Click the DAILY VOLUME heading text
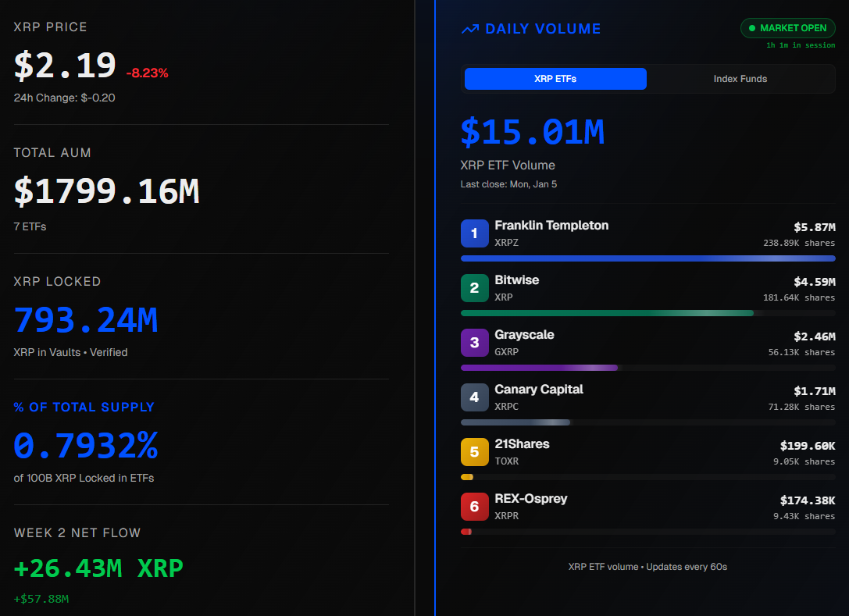The height and width of the screenshot is (616, 849). pyautogui.click(x=543, y=29)
